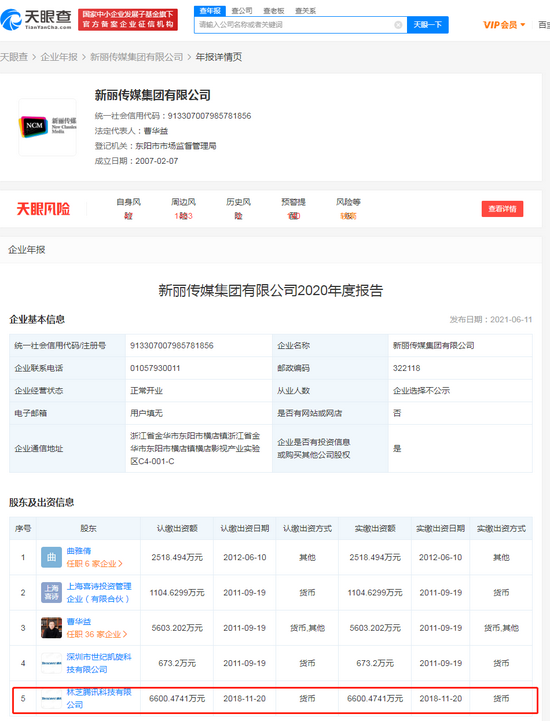The image size is (550, 721).
Task: Expand the VIP会员 dropdown menu
Action: click(504, 25)
